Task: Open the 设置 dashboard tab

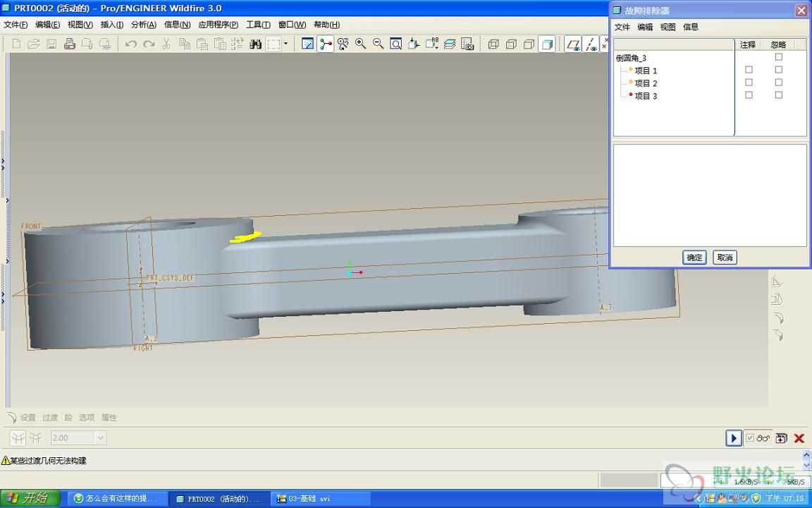Action: tap(28, 417)
